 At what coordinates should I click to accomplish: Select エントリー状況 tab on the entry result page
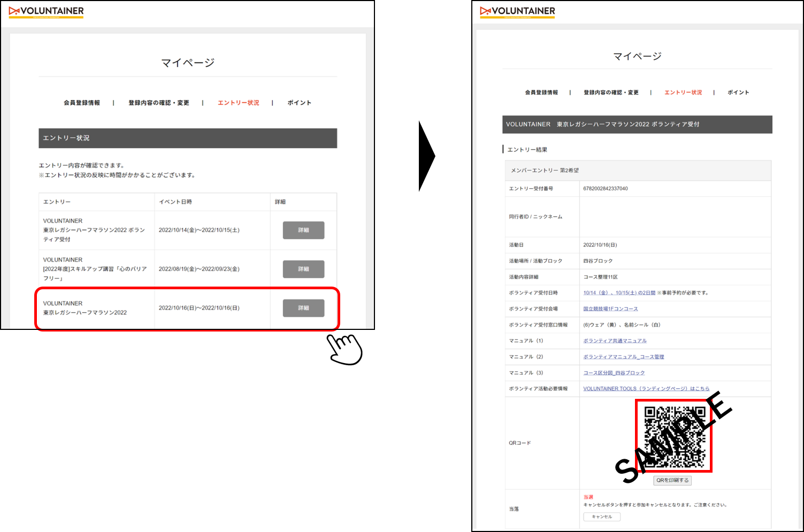[x=683, y=92]
